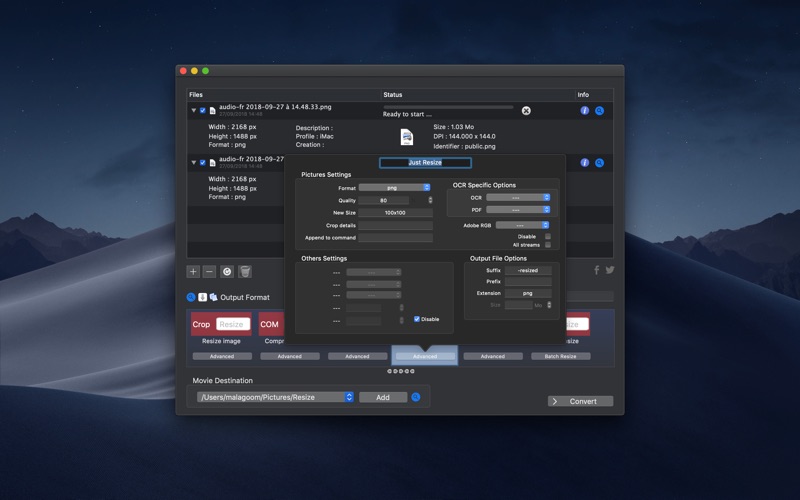Click the empty Prefix field
800x500 pixels.
pos(528,281)
